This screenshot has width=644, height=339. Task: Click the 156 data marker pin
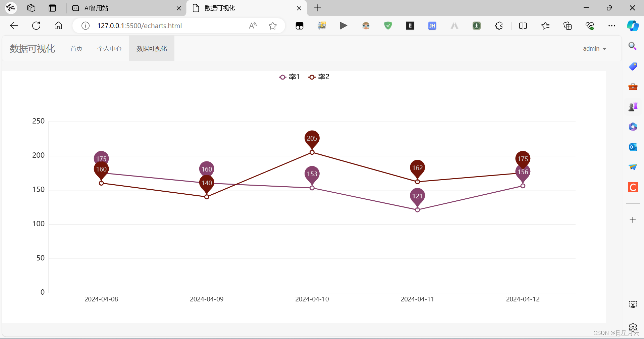(x=523, y=174)
